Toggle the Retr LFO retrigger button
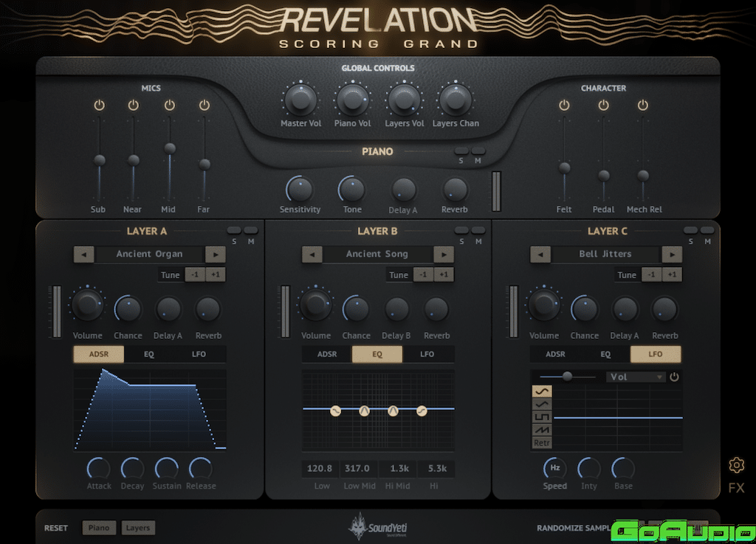Viewport: 756px width, 544px height. 541,443
